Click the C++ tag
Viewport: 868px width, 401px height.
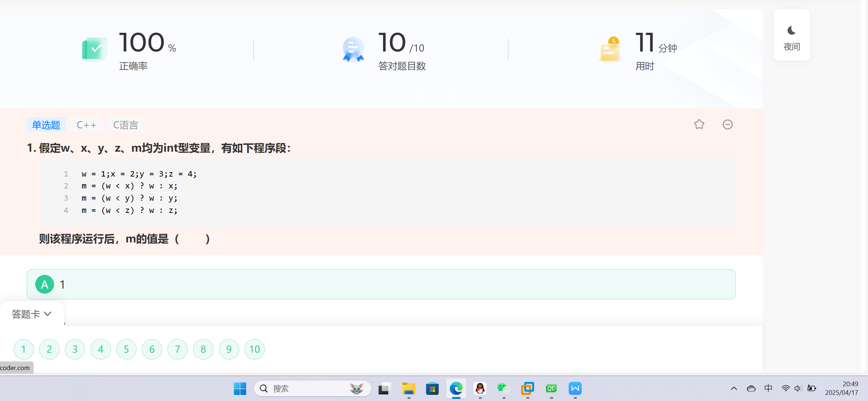86,125
